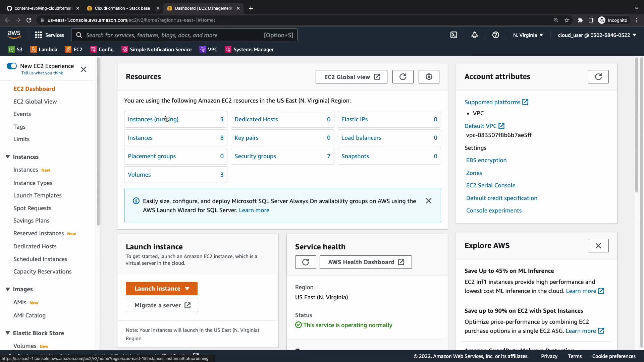Open the notifications bell icon
The width and height of the screenshot is (644, 362).
tap(474, 35)
